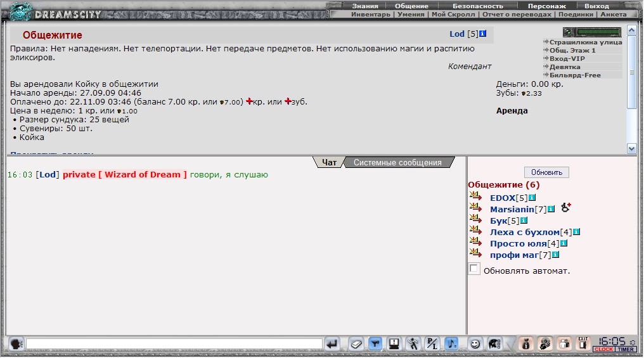Screen dimensions: 644x358
Task: Open the Поединки submenu link
Action: pos(576,15)
